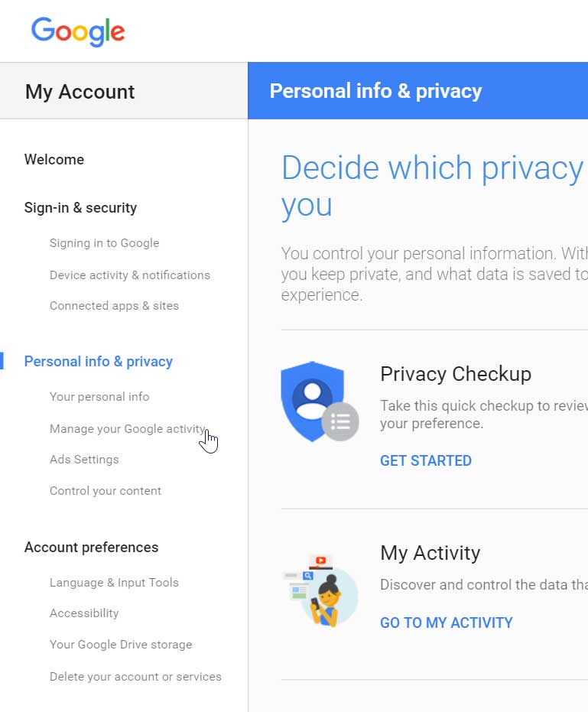Select Your personal info
The image size is (588, 712).
[99, 396]
